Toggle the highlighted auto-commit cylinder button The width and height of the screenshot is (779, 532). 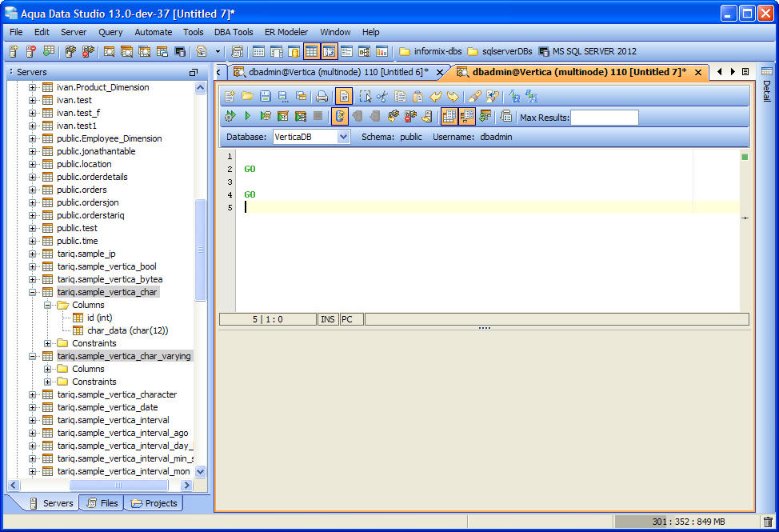point(340,116)
